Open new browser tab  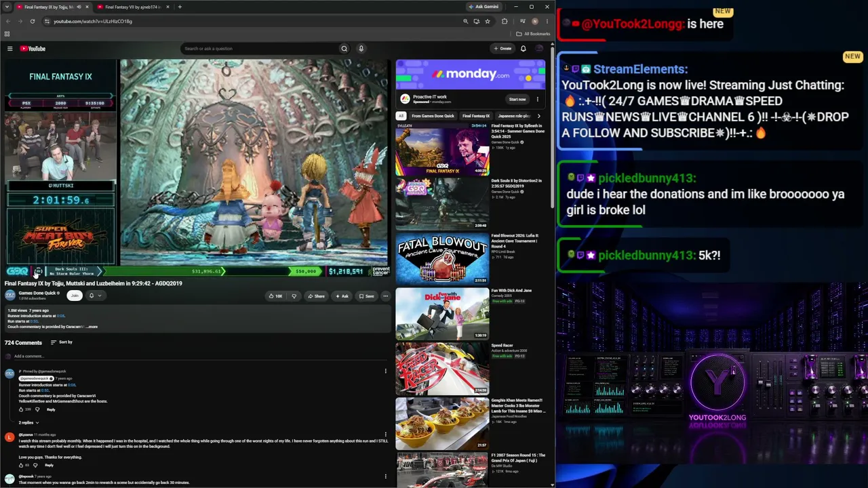(x=180, y=7)
